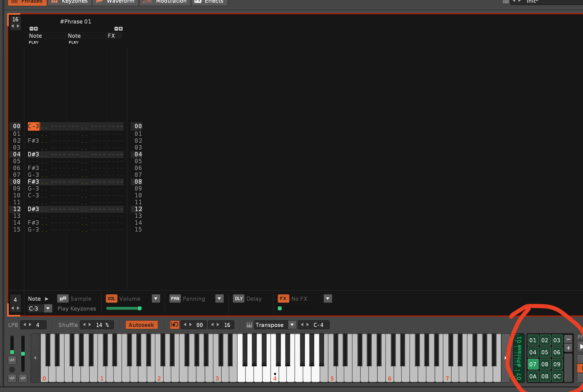Open the Transpose key tracking dropdown

tap(292, 325)
